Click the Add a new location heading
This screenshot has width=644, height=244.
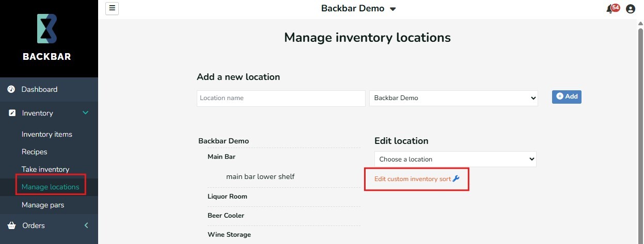tap(239, 77)
